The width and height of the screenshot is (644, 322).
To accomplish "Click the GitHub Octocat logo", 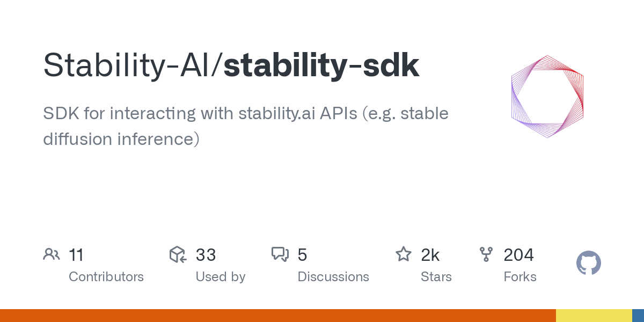I will click(x=588, y=264).
